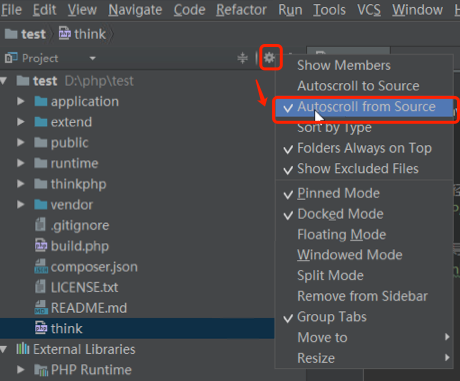
Task: Click the README.md markdown file icon
Action: pyautogui.click(x=41, y=308)
